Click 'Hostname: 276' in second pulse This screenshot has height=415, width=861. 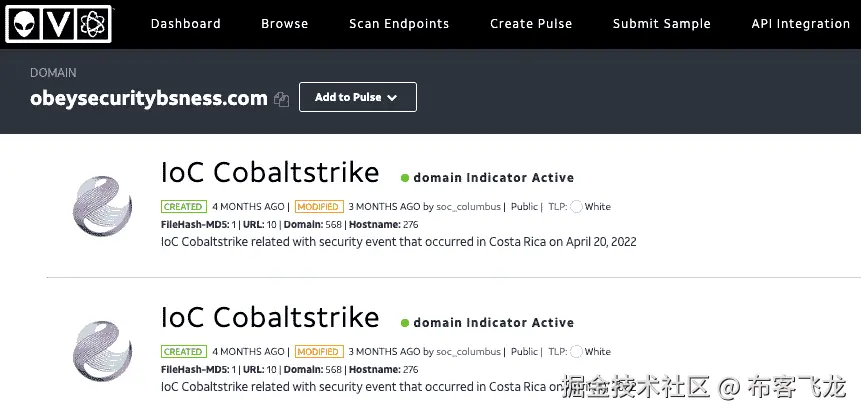[384, 369]
